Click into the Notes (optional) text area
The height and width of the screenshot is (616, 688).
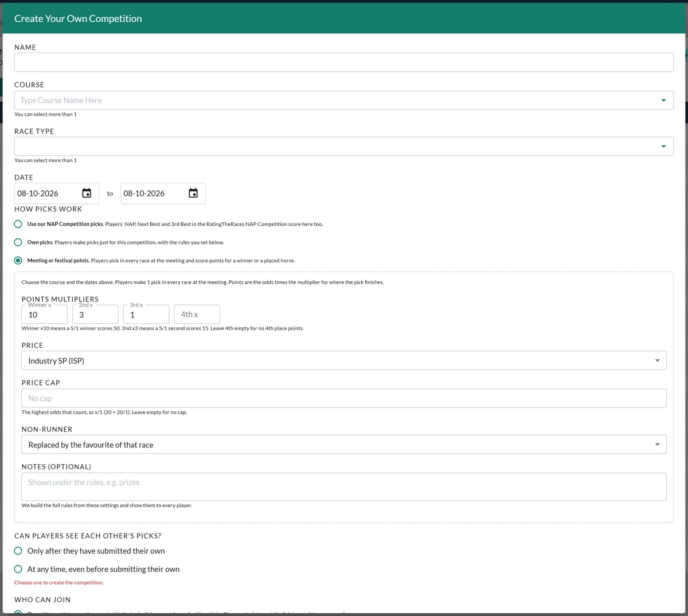[x=344, y=486]
